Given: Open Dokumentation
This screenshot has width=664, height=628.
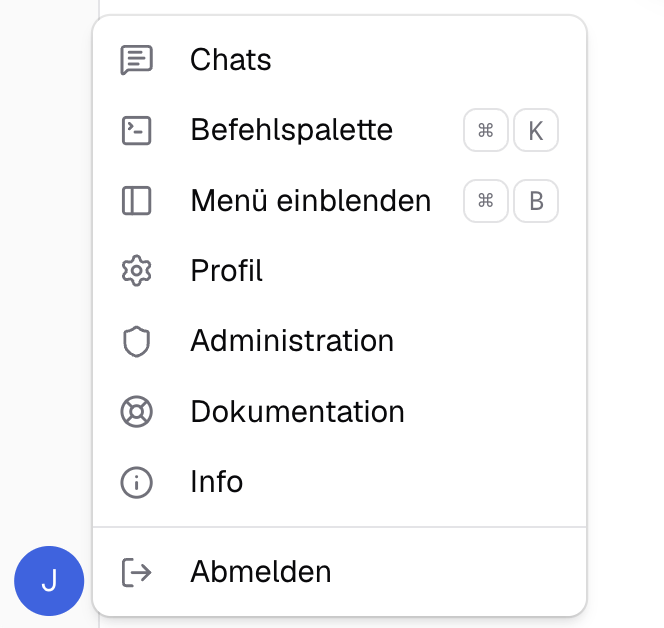Looking at the screenshot, I should [340, 412].
